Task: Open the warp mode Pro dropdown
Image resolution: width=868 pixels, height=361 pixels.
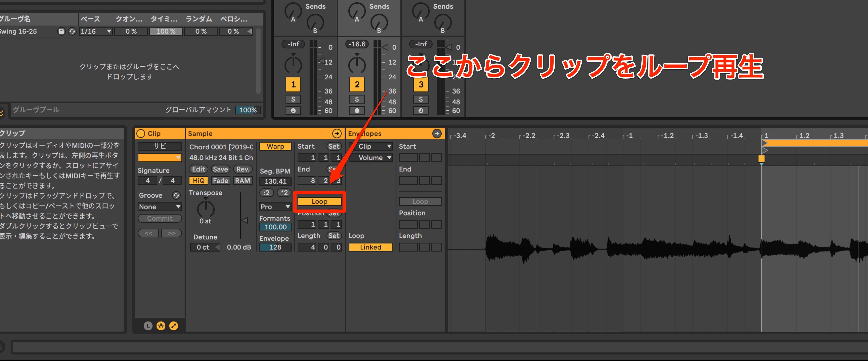Action: [275, 207]
